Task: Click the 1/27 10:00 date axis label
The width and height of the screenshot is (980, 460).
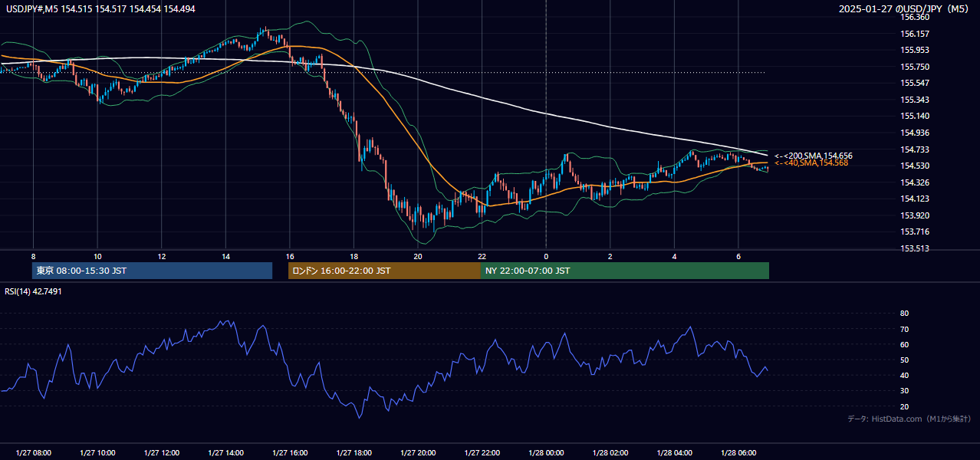Action: click(97, 453)
